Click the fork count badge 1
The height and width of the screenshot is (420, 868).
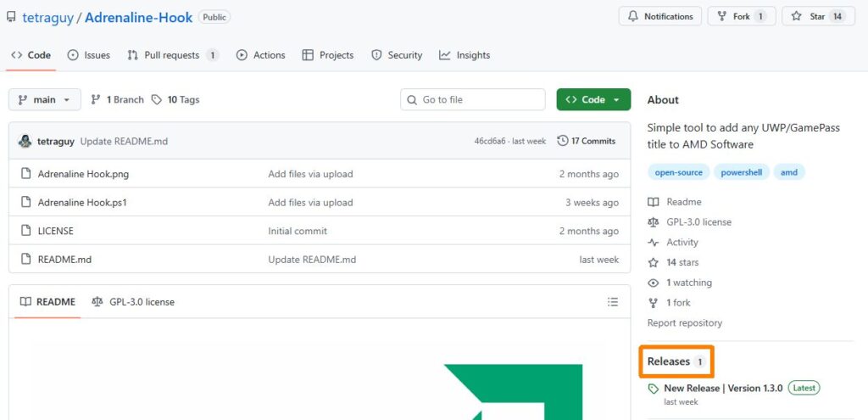[x=760, y=17]
